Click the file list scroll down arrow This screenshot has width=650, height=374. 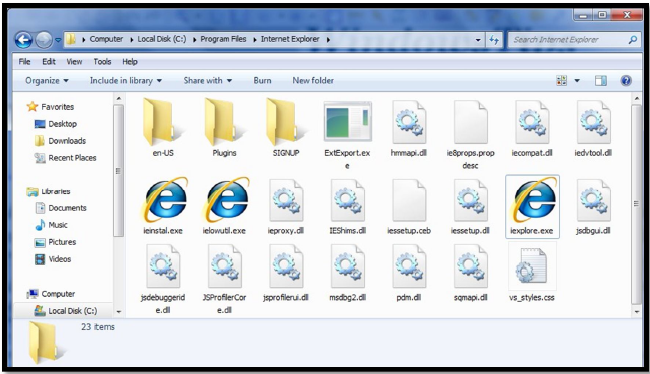637,312
